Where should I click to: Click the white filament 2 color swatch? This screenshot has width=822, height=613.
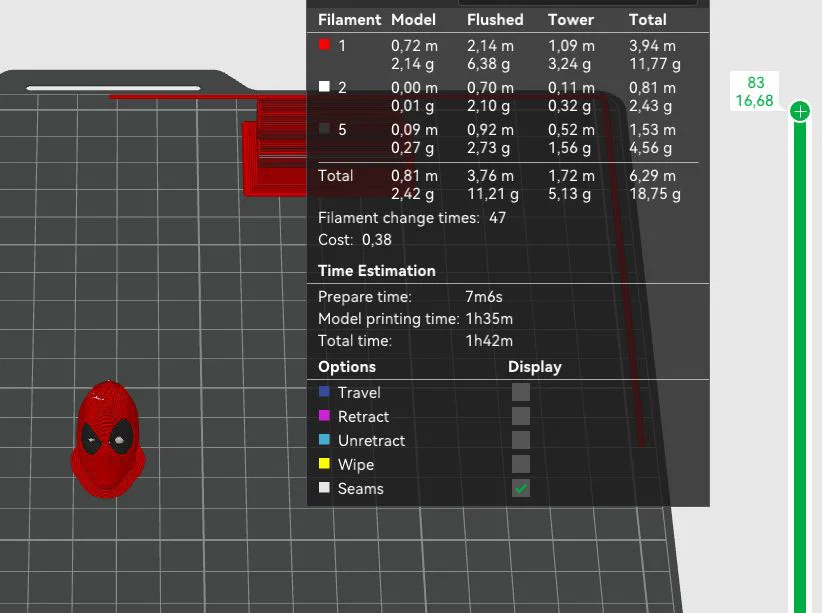(x=325, y=87)
